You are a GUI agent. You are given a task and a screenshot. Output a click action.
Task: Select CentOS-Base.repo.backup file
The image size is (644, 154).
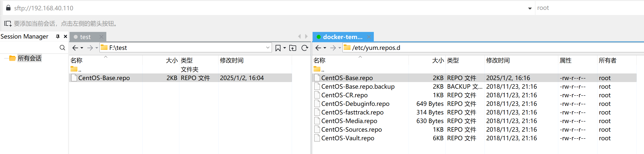(474, 86)
